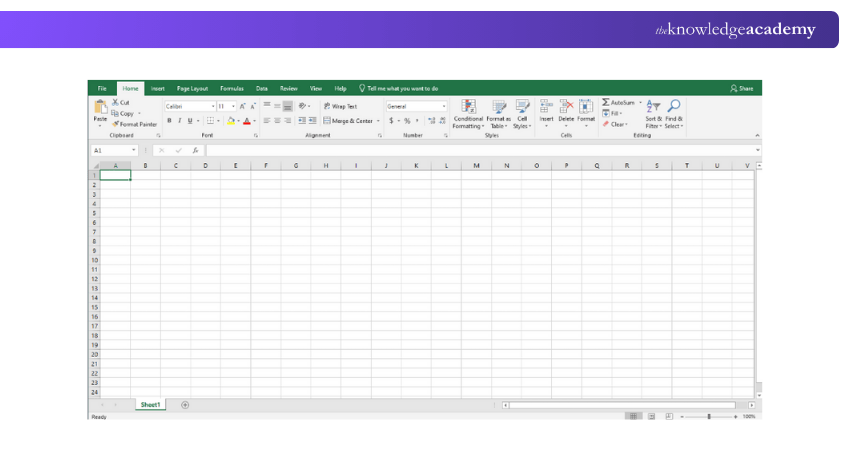This screenshot has width=850, height=450.
Task: Select the Sheet1 tab
Action: pyautogui.click(x=150, y=404)
